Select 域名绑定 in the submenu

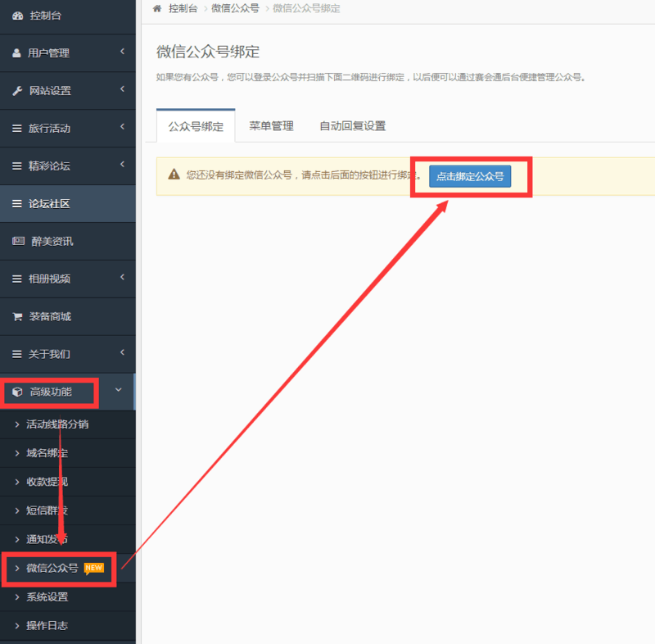tap(46, 453)
